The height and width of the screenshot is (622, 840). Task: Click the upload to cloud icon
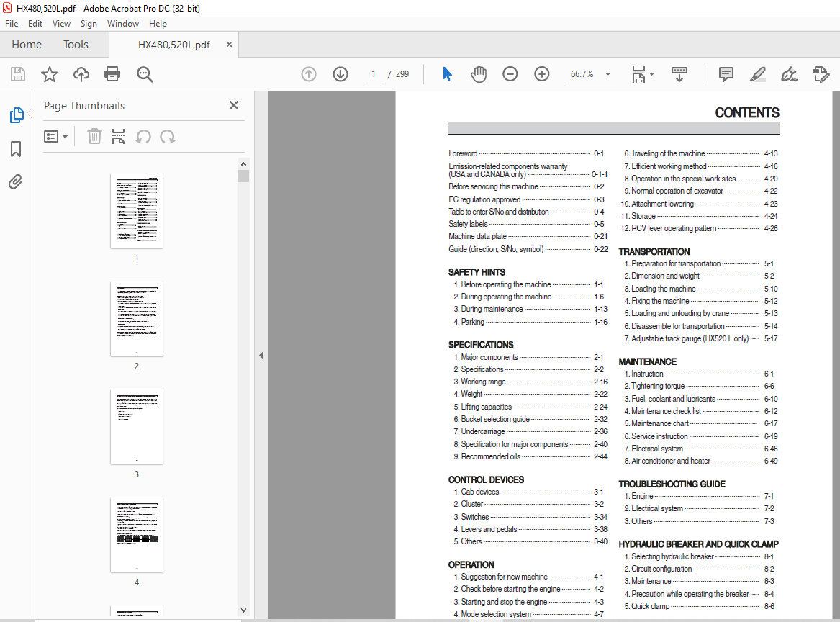tap(81, 74)
